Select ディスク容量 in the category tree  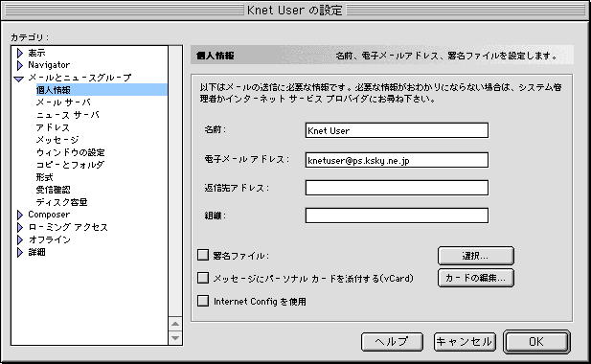click(x=62, y=202)
